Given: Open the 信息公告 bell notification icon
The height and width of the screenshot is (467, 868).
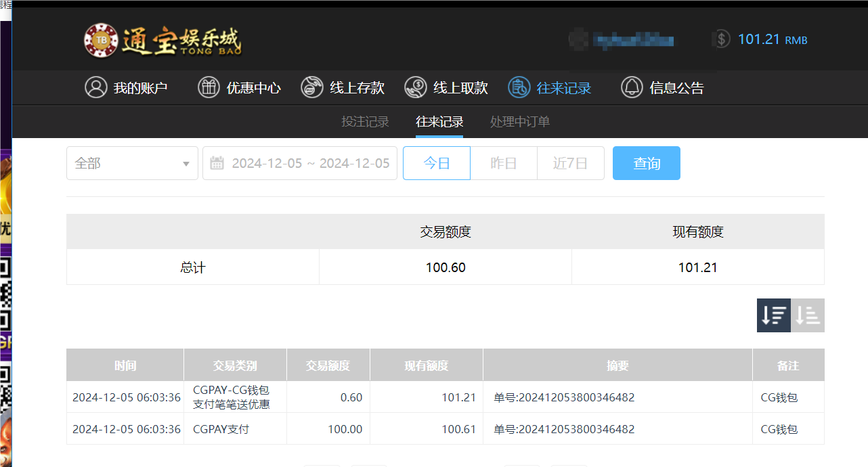Looking at the screenshot, I should [x=631, y=87].
